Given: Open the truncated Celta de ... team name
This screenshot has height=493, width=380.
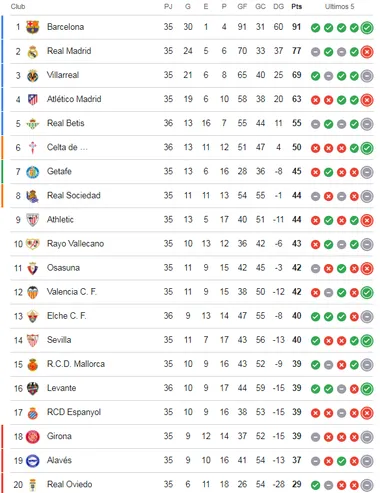Looking at the screenshot, I should coord(67,147).
